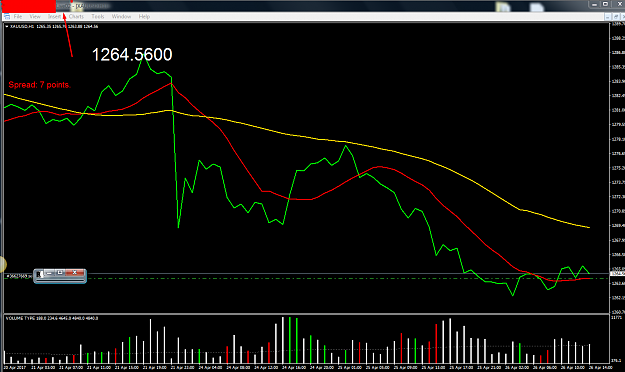Click the current price tag on price axis
The image size is (625, 372).
pyautogui.click(x=617, y=274)
